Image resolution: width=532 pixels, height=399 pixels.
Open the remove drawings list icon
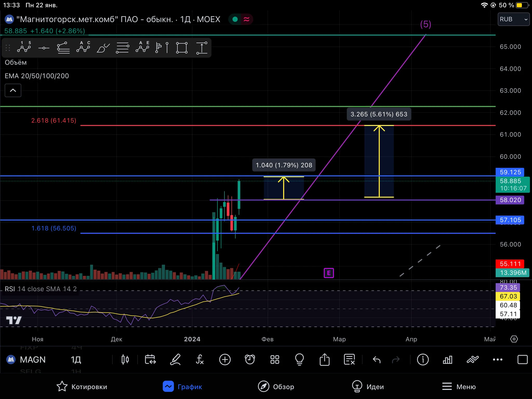(x=349, y=360)
